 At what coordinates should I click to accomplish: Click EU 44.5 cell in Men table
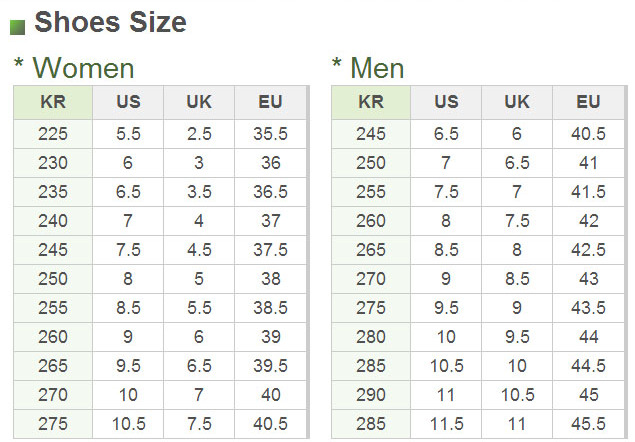[588, 365]
